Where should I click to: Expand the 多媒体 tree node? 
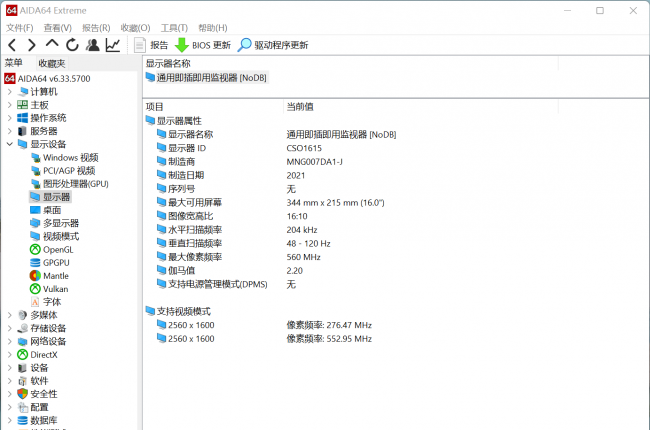(x=10, y=315)
